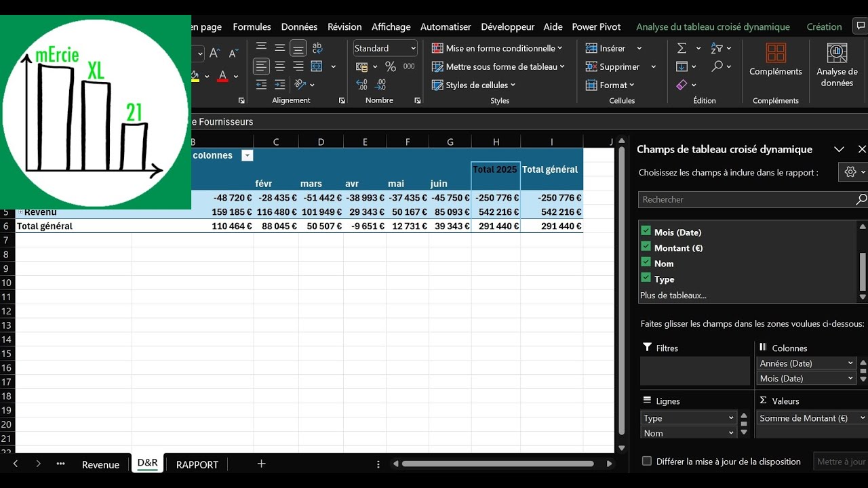Align text to bottom icon

coord(298,48)
